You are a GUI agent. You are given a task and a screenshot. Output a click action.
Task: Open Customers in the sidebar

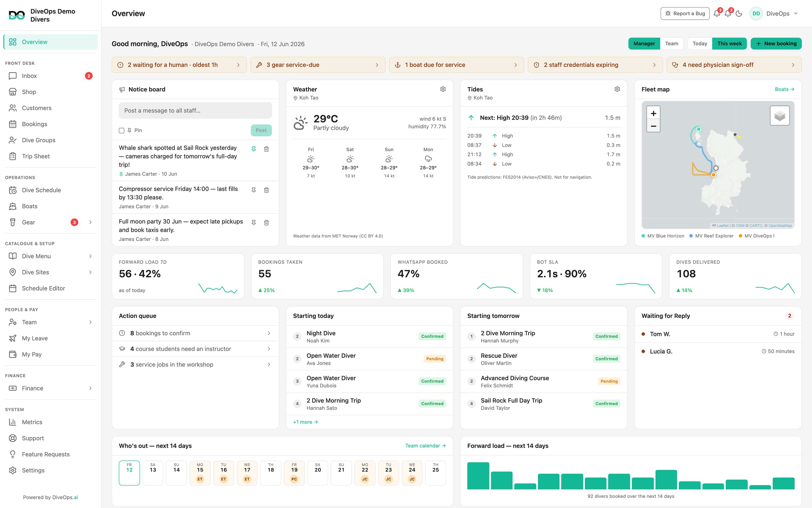tap(50, 108)
